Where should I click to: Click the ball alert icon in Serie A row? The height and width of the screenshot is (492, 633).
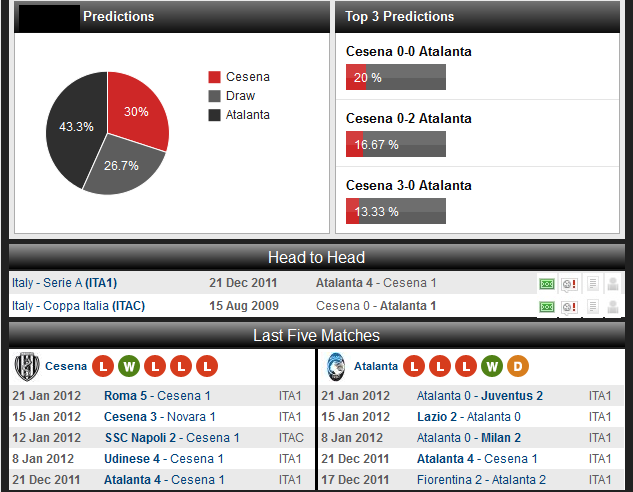tap(568, 283)
